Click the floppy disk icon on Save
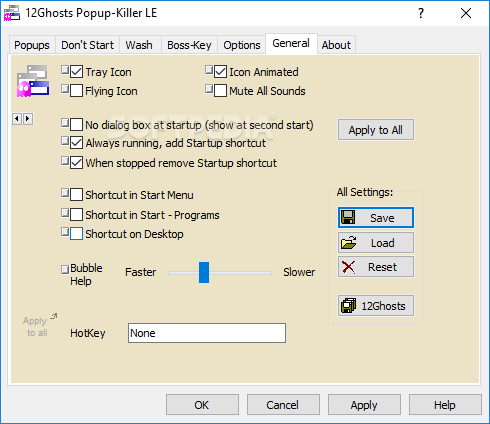Image resolution: width=490 pixels, height=424 pixels. click(348, 217)
